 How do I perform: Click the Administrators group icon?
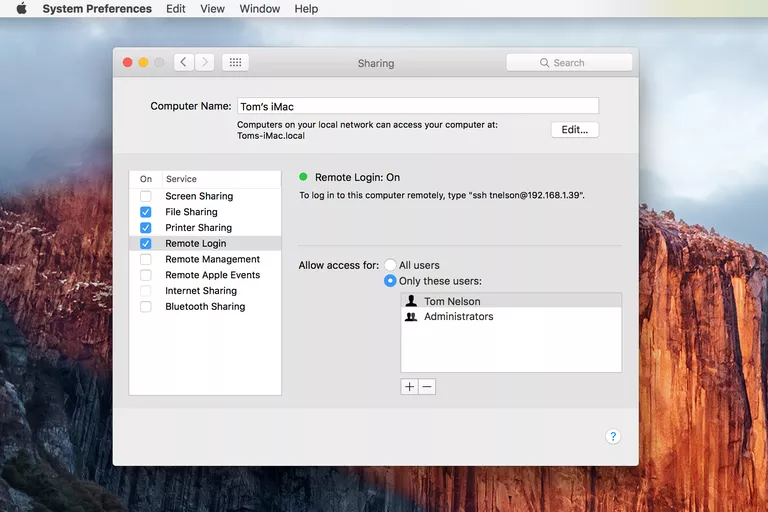point(411,317)
